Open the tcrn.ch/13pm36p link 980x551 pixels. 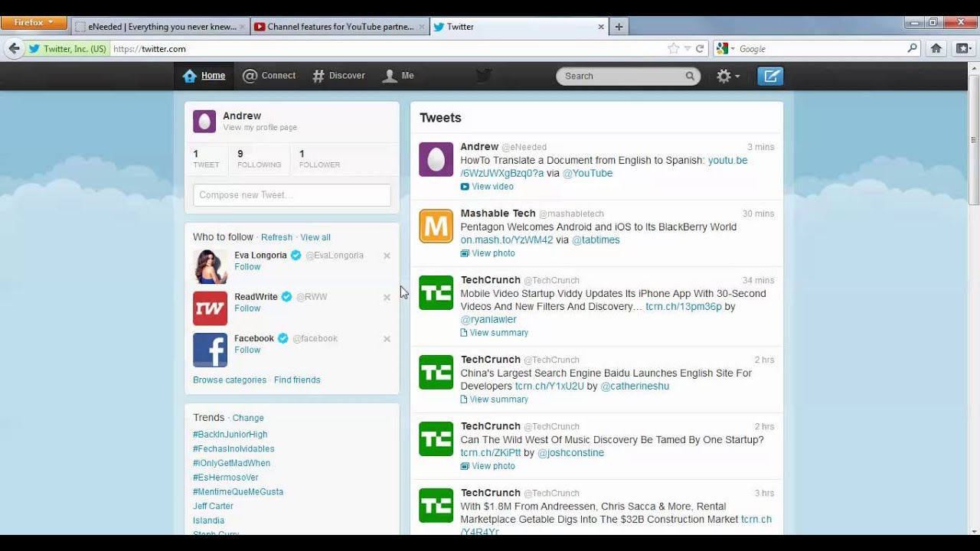[684, 306]
